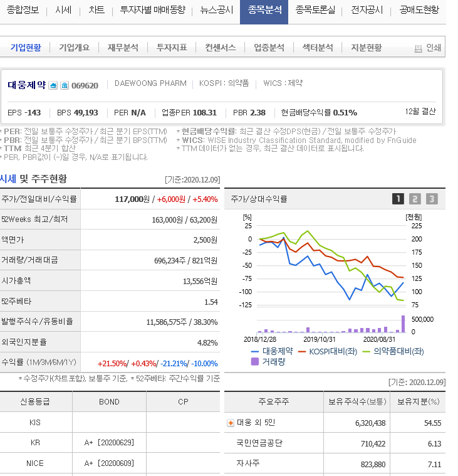This screenshot has width=458, height=476.
Task: Go to the 재무분석 sub-tab
Action: (123, 48)
